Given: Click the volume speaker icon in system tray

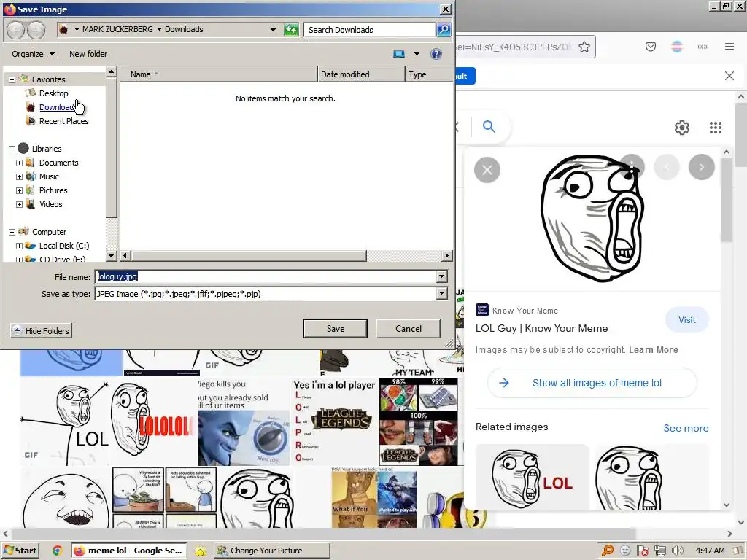Looking at the screenshot, I should pos(677,551).
